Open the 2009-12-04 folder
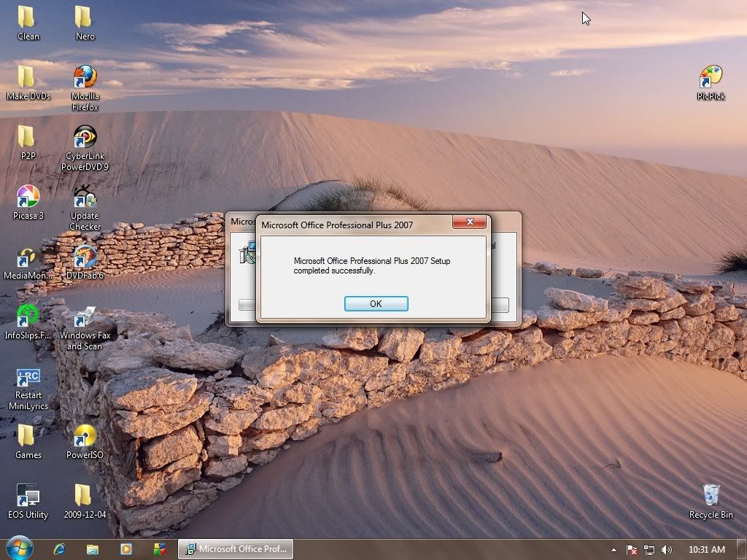747x560 pixels. coord(85,501)
